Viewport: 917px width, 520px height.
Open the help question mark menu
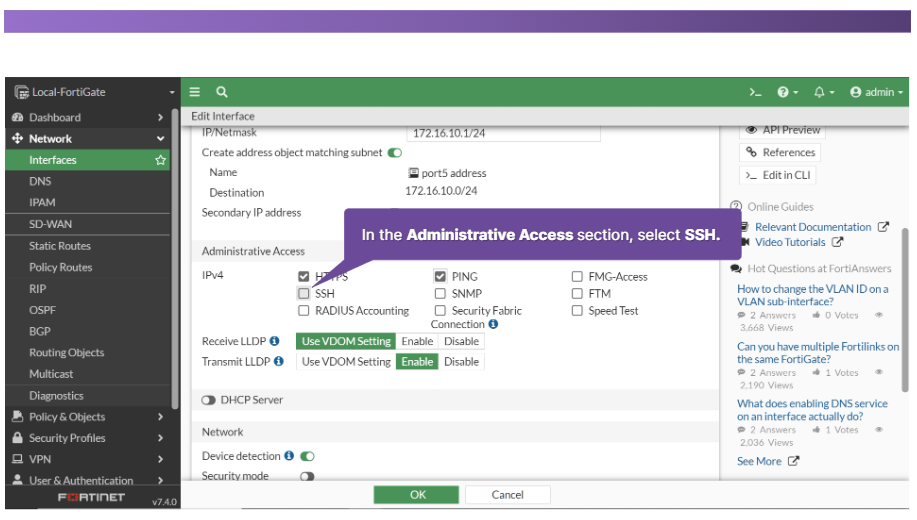click(x=787, y=92)
